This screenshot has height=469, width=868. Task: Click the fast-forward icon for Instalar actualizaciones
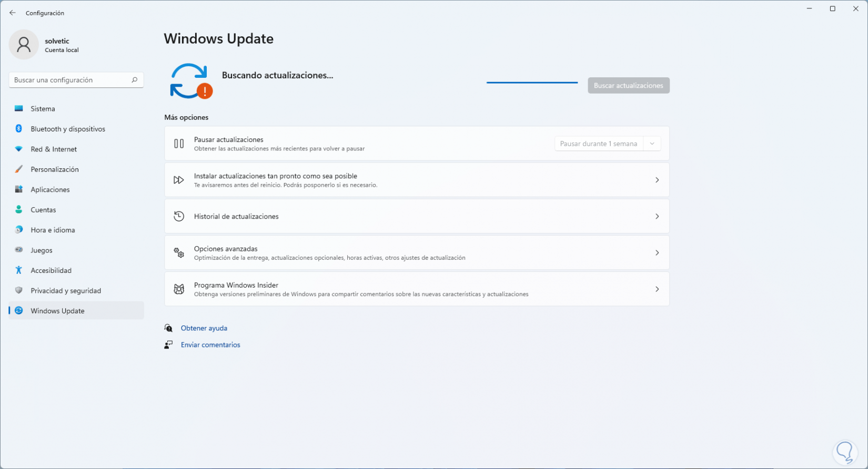(179, 180)
